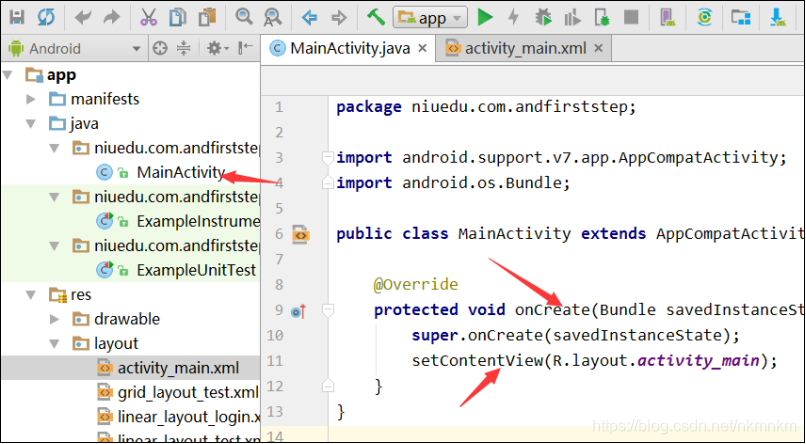Click the Collapse All icon in project panel
This screenshot has width=806, height=444.
coord(184,49)
